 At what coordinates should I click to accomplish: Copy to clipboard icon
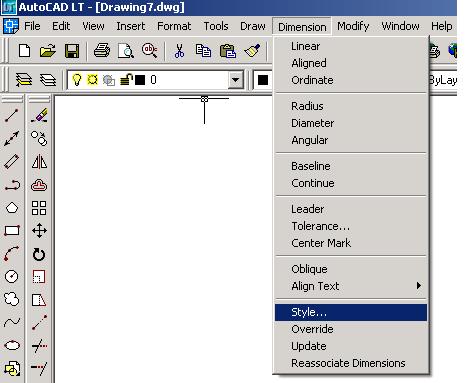(203, 51)
